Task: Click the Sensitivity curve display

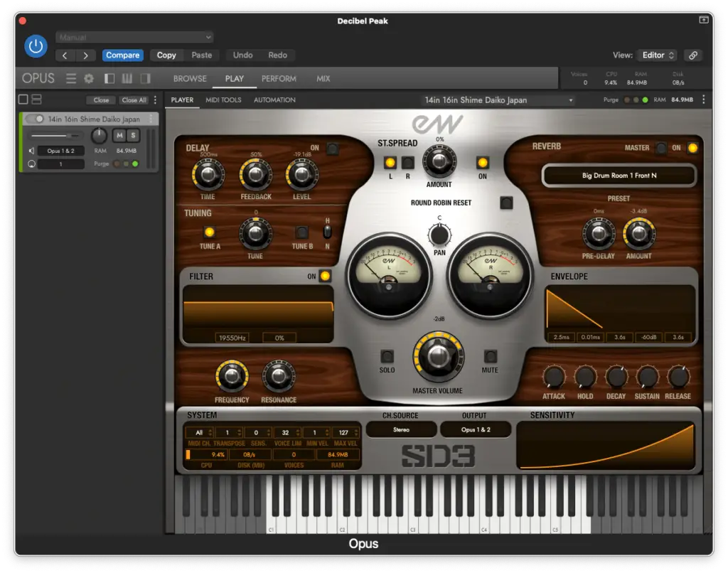Action: pos(606,446)
